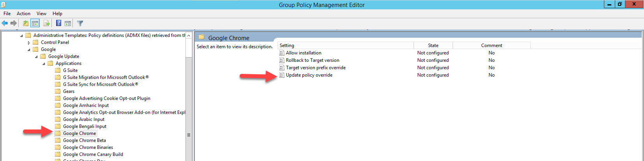Viewport: 644px width, 161px height.
Task: Click the Filter funnel toolbar icon
Action: click(x=80, y=23)
